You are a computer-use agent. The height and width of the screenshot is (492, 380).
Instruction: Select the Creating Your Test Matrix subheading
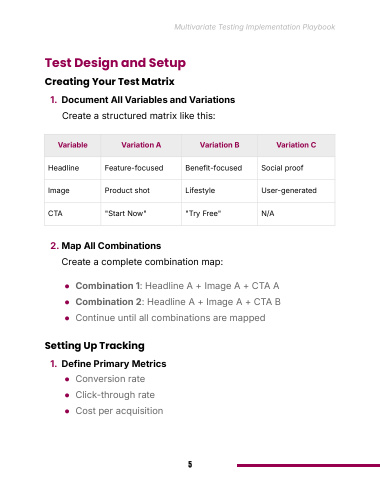click(x=109, y=81)
